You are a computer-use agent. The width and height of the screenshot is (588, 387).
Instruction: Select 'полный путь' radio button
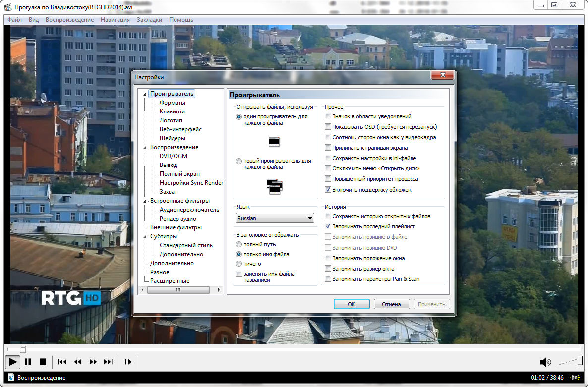[x=239, y=244]
